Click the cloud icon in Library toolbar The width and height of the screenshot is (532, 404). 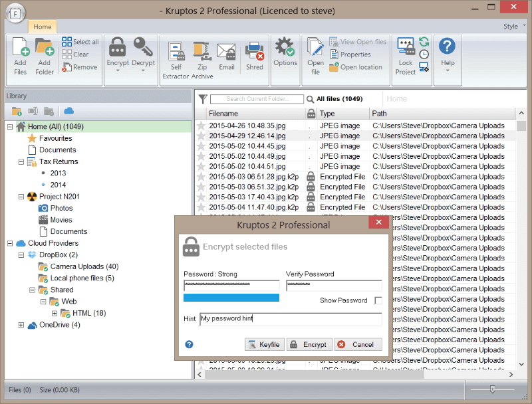pyautogui.click(x=68, y=111)
